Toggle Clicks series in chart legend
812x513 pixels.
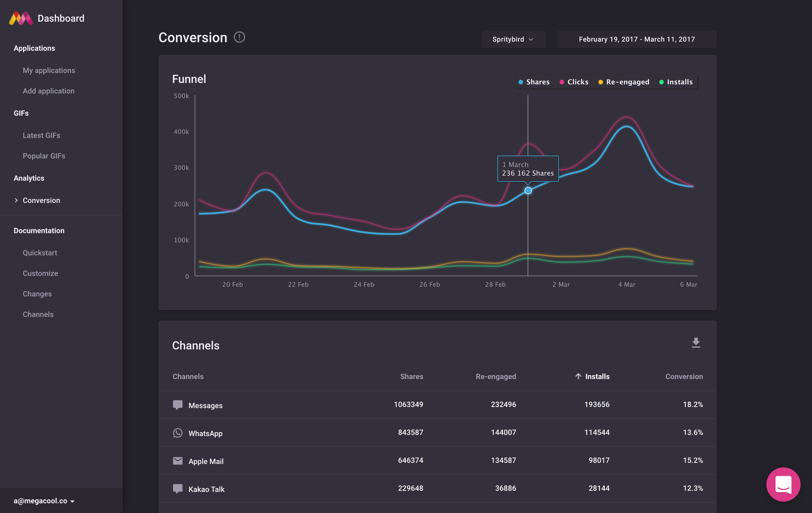pyautogui.click(x=574, y=82)
